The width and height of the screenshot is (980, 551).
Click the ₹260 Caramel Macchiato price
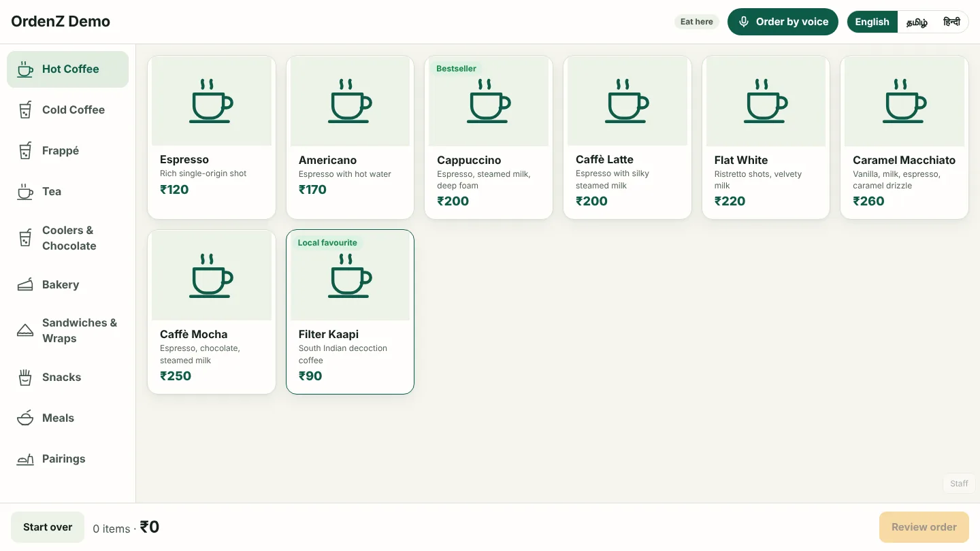pyautogui.click(x=868, y=201)
